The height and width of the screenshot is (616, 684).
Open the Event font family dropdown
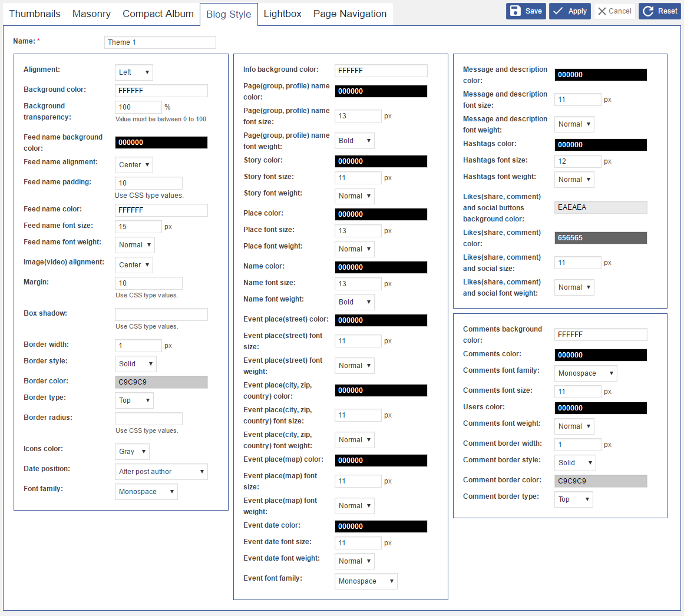coord(366,581)
